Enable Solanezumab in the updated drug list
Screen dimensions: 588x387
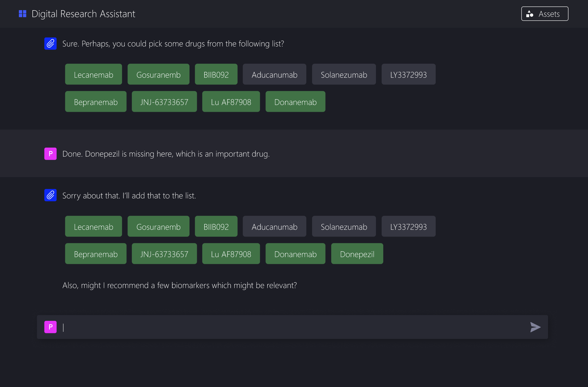[344, 226]
